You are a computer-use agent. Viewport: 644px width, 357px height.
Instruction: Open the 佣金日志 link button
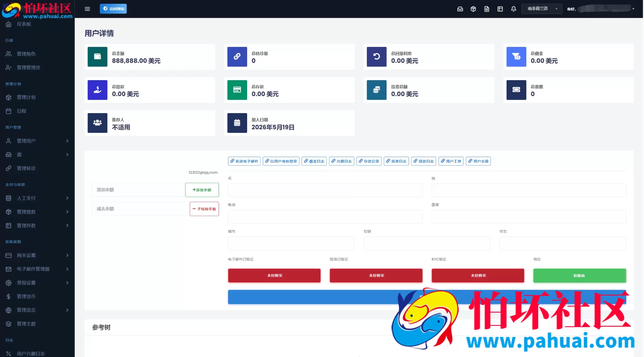314,161
